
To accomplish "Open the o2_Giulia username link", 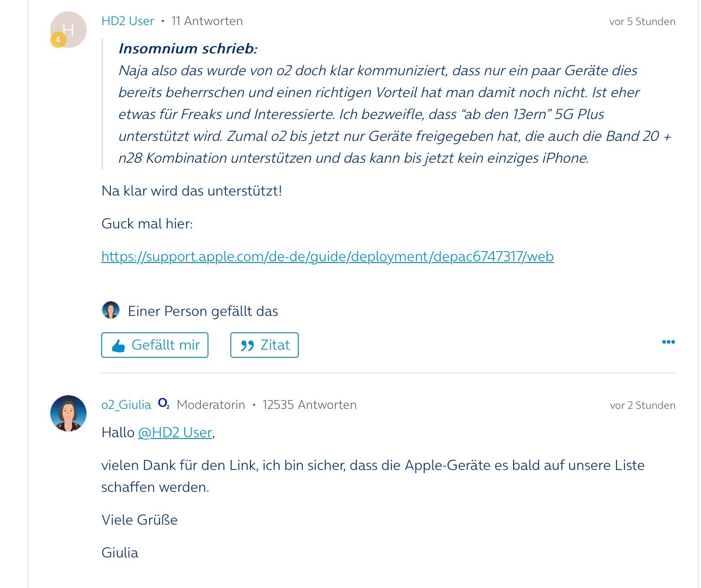I will tap(126, 405).
